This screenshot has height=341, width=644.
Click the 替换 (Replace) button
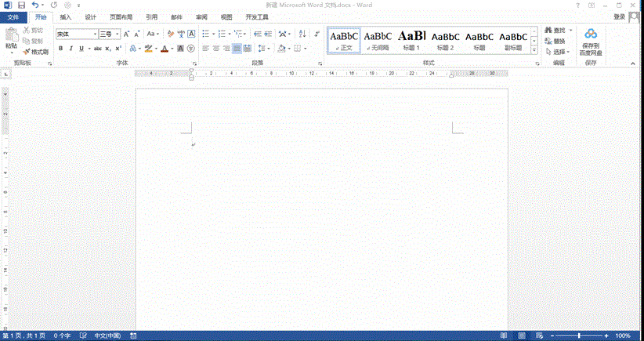click(559, 41)
